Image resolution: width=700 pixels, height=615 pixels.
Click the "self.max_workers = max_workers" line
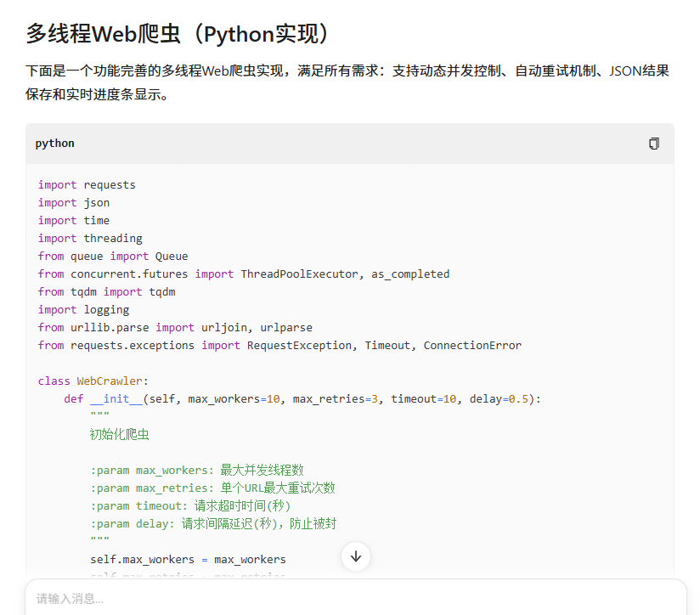click(188, 560)
